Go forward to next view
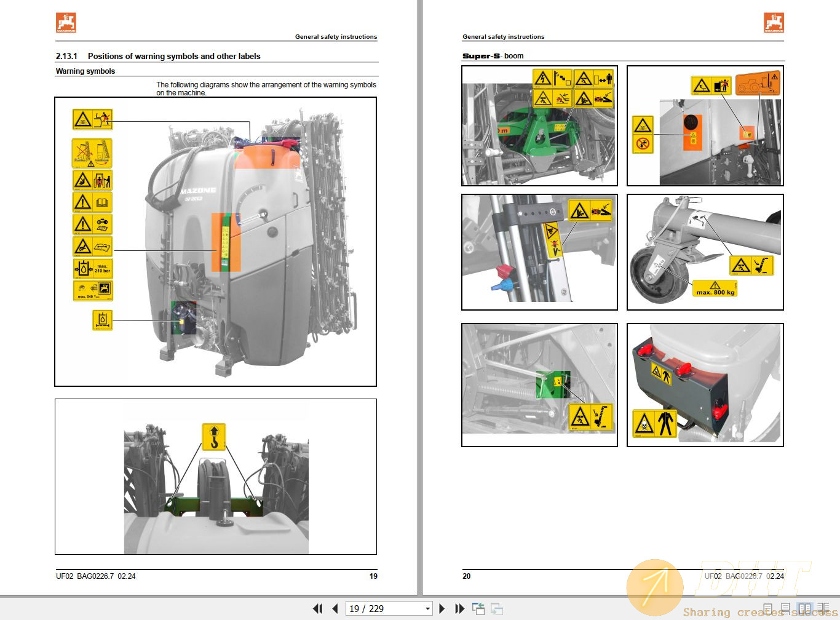 (x=497, y=609)
